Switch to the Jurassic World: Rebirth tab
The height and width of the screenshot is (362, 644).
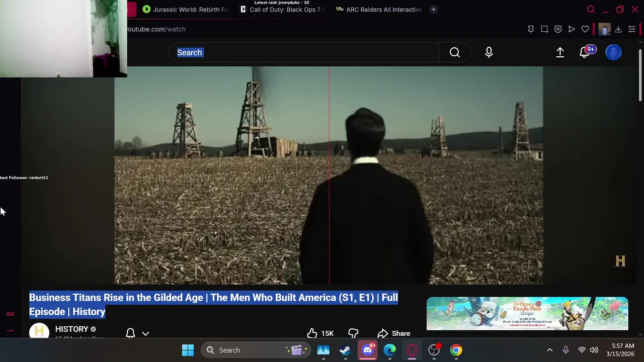coord(185,10)
